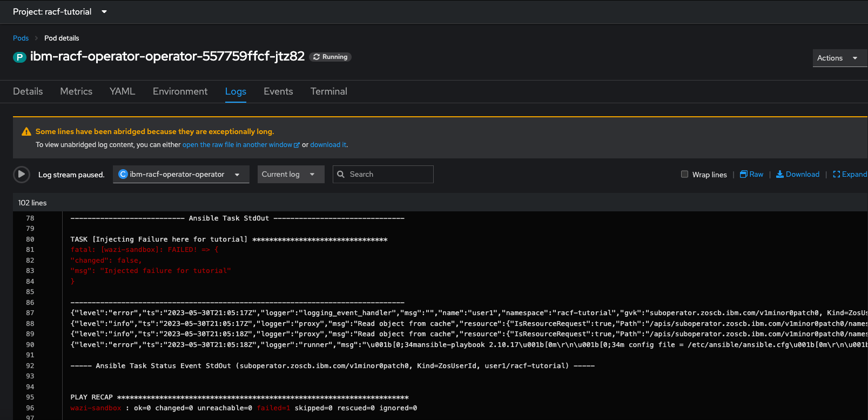Click the '"changed": false,' log line
The width and height of the screenshot is (868, 420).
coord(106,261)
